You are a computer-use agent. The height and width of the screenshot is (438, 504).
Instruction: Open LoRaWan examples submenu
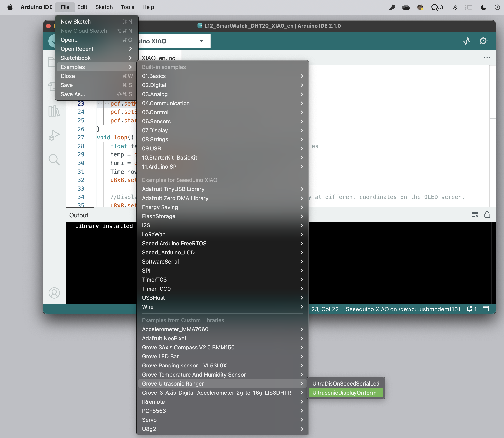click(x=222, y=234)
